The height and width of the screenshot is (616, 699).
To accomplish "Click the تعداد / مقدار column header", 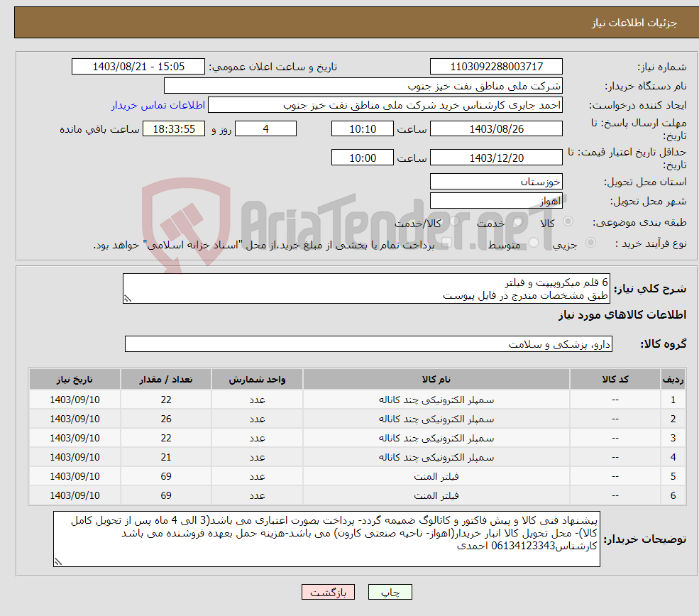I will pos(166,379).
